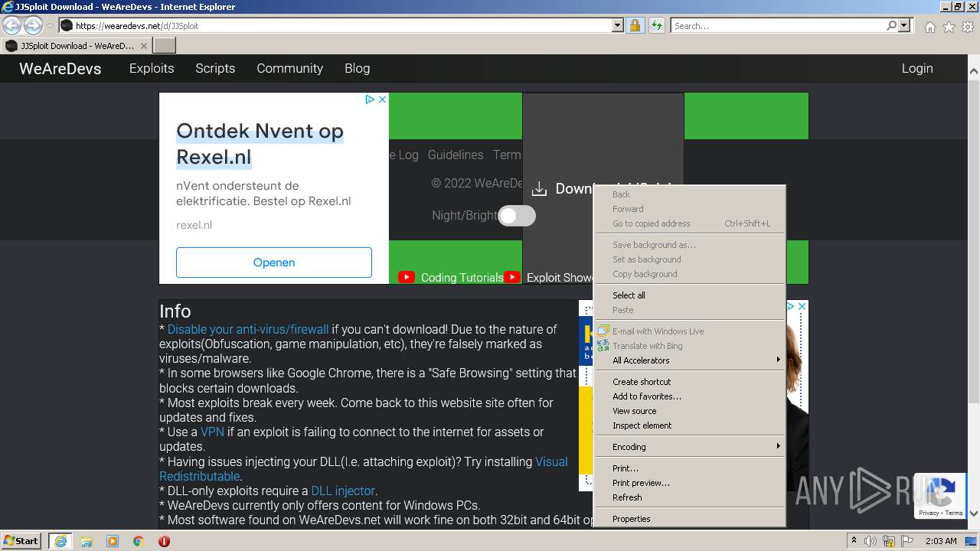The height and width of the screenshot is (551, 980).
Task: Click the Search input box
Action: [x=778, y=25]
